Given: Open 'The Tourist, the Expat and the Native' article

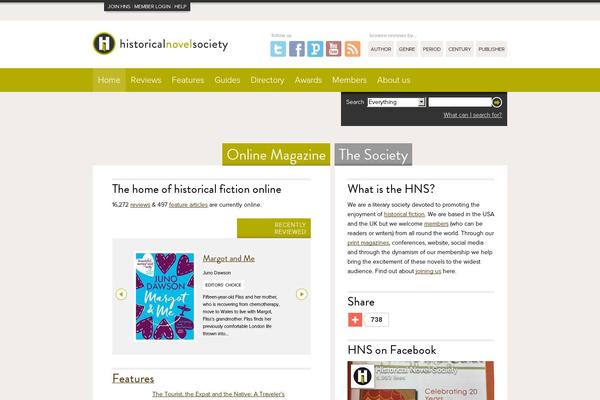Looking at the screenshot, I should [x=218, y=394].
